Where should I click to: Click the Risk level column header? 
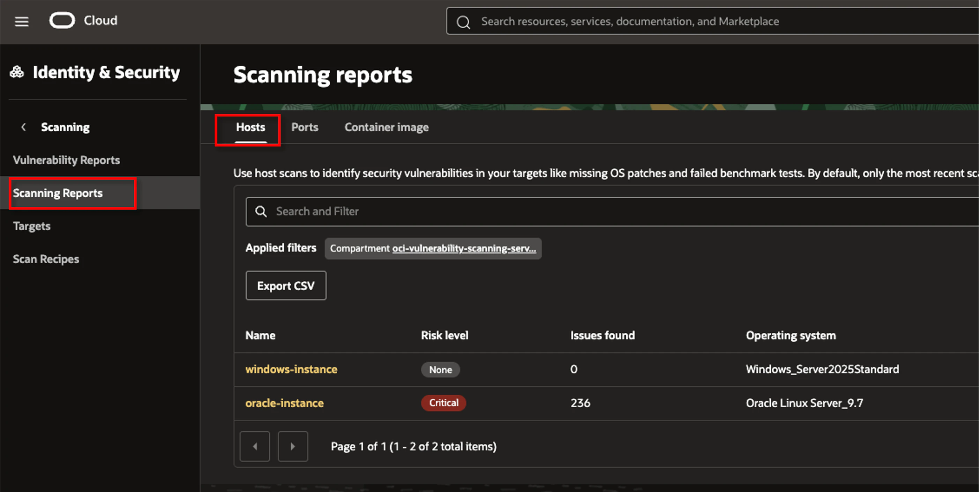coord(444,335)
